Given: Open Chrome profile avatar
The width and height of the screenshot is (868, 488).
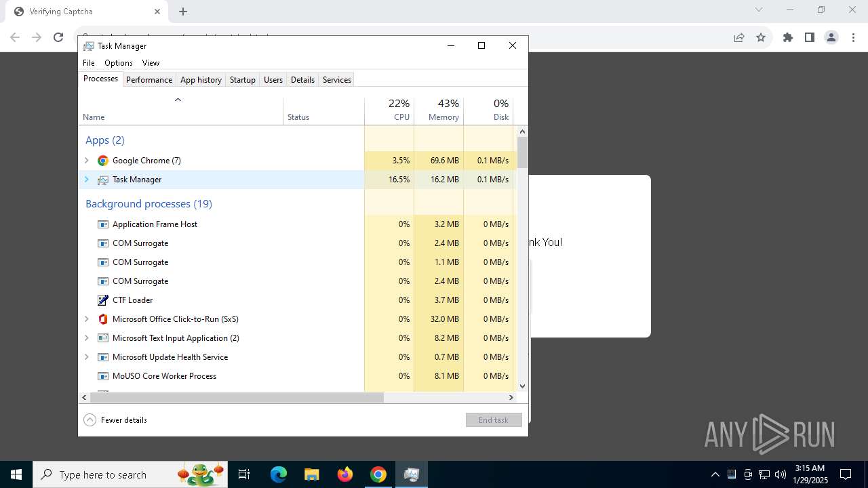Looking at the screenshot, I should pos(831,37).
